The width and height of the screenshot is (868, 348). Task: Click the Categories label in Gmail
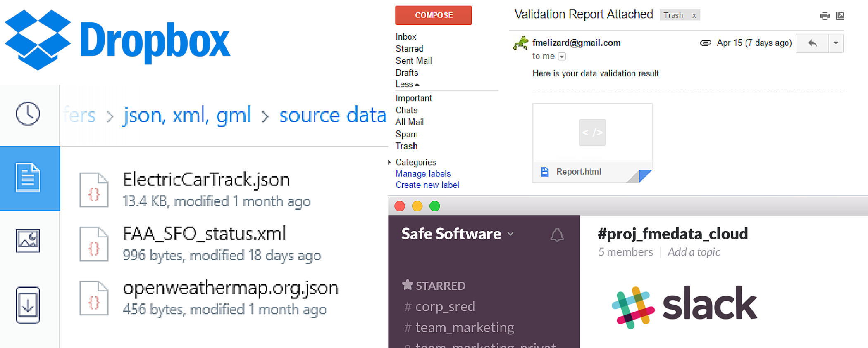point(415,162)
